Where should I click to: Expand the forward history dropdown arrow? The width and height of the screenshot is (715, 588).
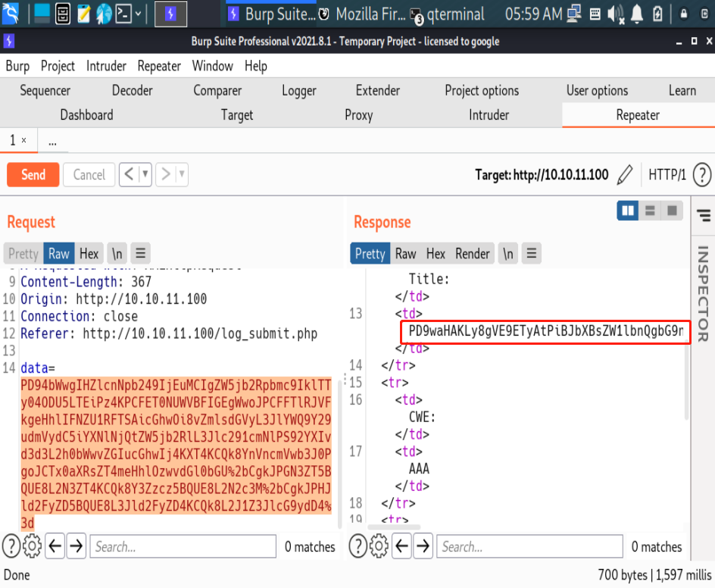pos(182,174)
